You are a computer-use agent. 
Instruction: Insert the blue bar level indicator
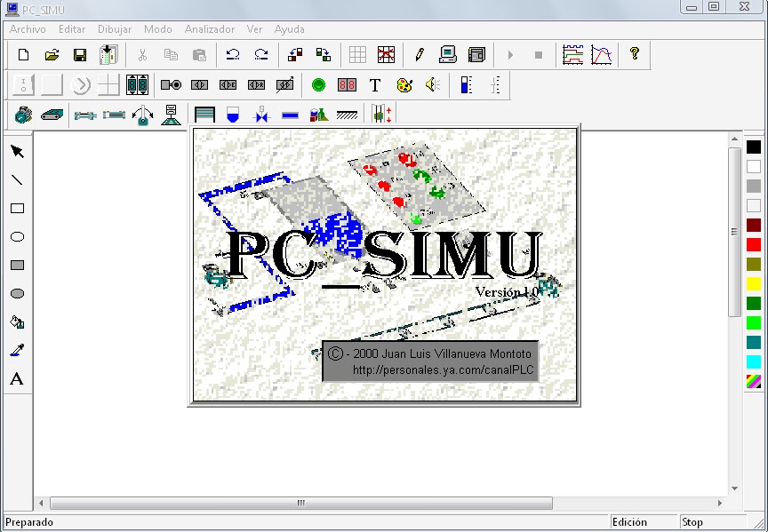point(467,85)
